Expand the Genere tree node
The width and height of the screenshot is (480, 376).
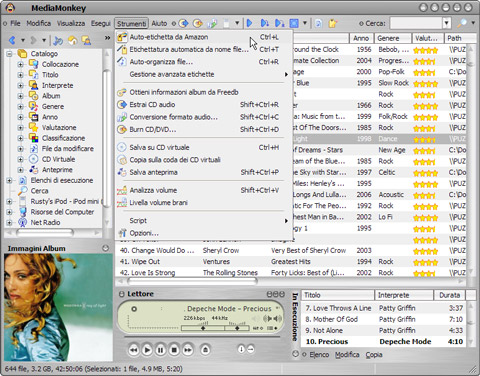21,106
